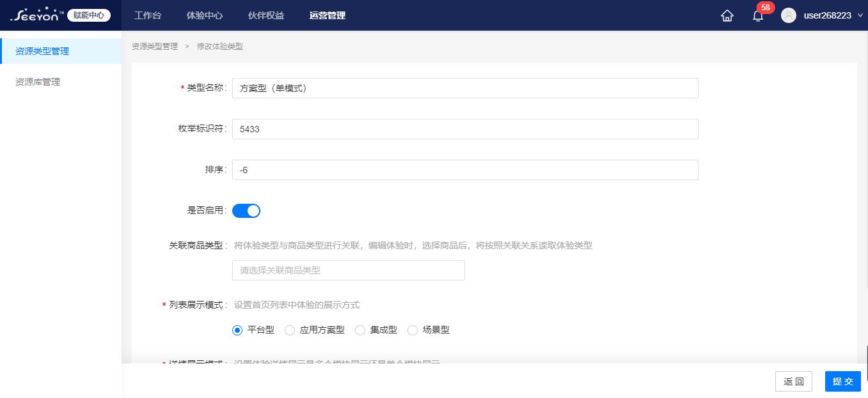
Task: Open notifications bell with 58 badge
Action: tap(758, 16)
